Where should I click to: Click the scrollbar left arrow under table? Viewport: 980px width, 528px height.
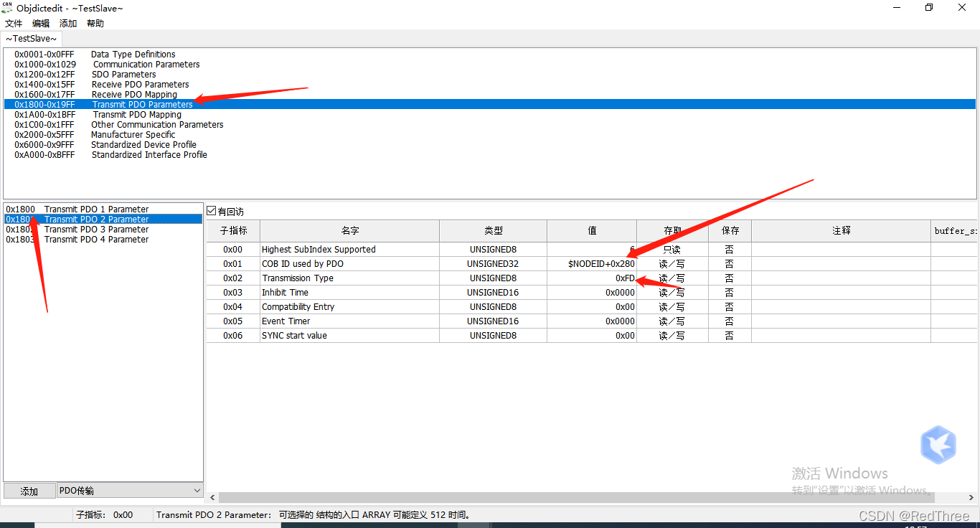(x=212, y=497)
